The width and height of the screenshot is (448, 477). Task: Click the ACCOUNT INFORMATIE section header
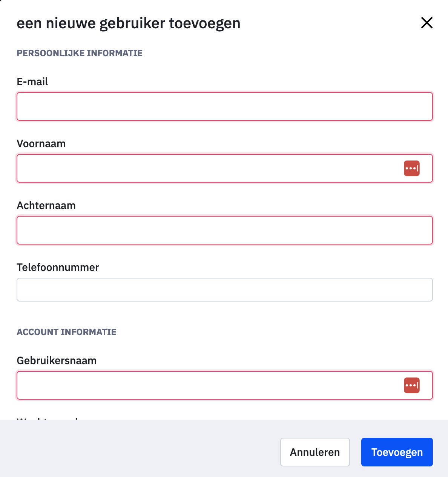pyautogui.click(x=66, y=332)
